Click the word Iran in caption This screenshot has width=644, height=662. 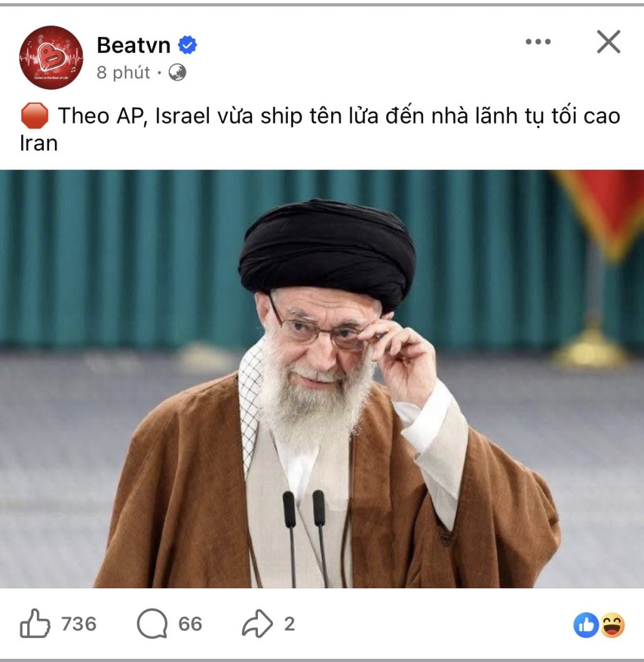[x=38, y=144]
